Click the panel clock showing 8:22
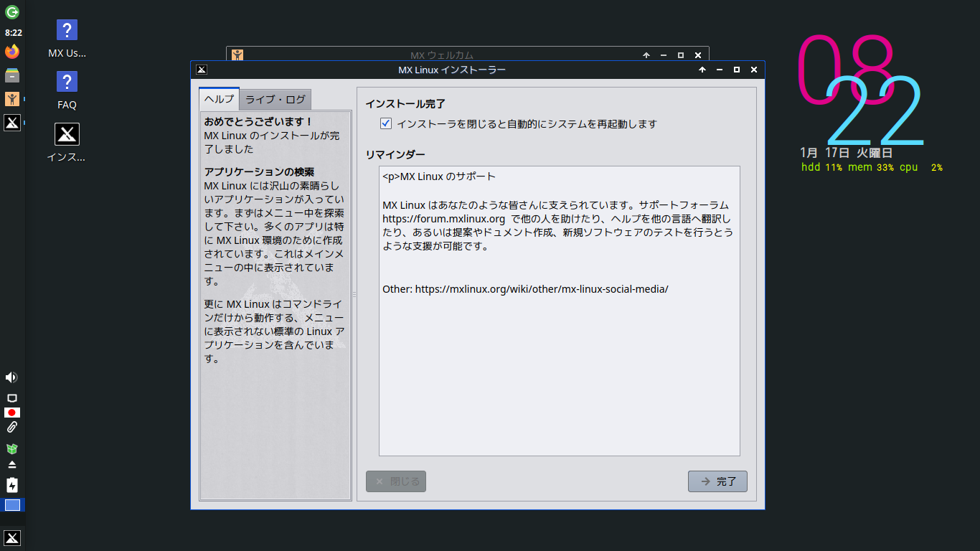Viewport: 980px width, 551px height. pyautogui.click(x=13, y=33)
